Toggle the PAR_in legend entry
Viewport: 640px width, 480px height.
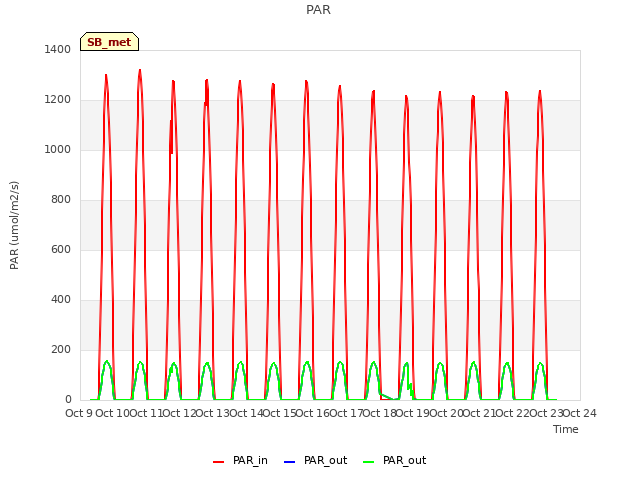(240, 460)
